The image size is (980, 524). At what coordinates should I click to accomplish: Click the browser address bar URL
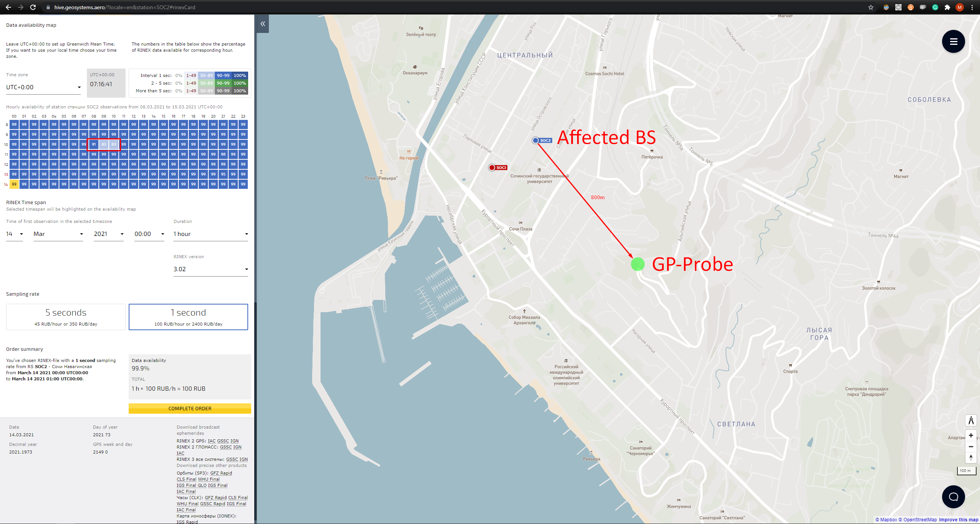click(124, 7)
